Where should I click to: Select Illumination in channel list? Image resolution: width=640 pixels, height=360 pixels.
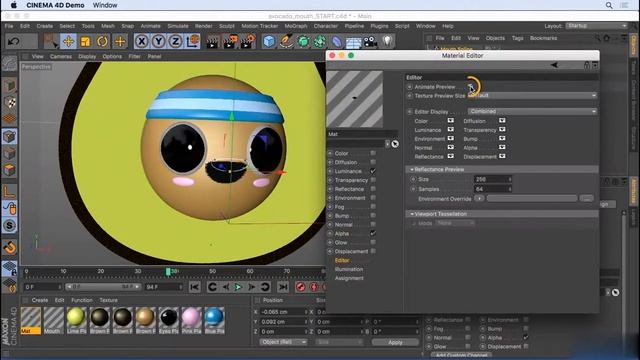coord(349,269)
